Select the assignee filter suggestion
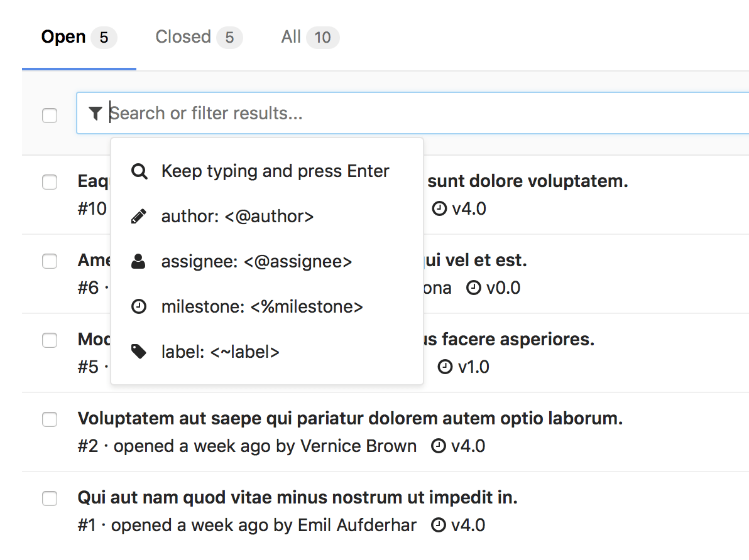 [x=257, y=261]
